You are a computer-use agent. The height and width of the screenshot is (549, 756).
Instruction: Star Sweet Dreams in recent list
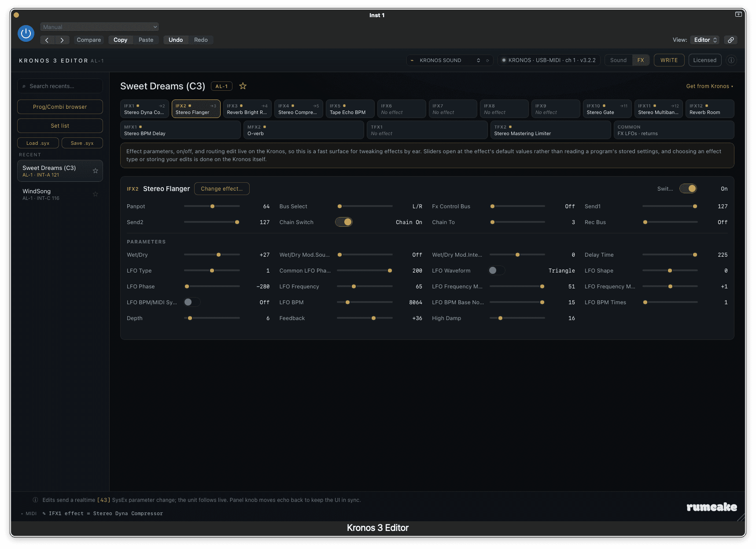point(95,171)
